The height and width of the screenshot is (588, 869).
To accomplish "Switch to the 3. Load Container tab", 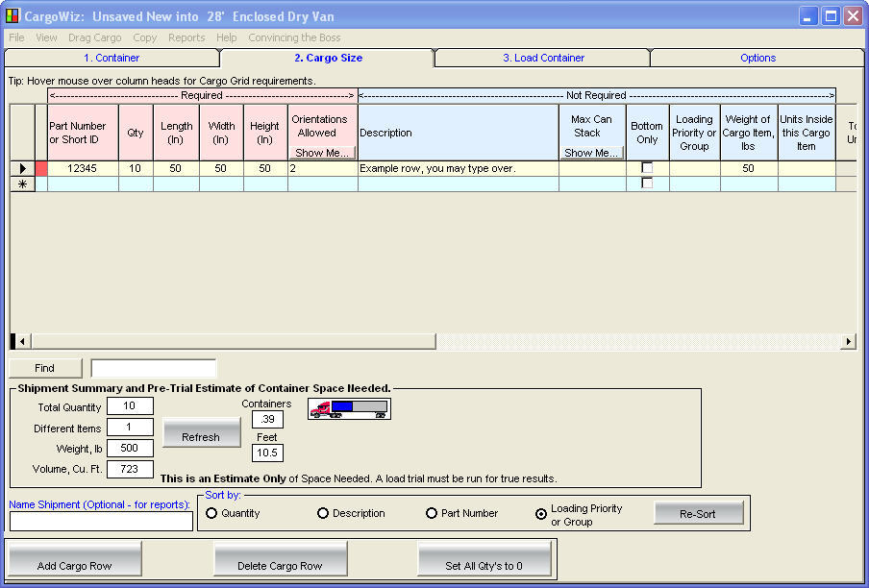I will point(541,58).
